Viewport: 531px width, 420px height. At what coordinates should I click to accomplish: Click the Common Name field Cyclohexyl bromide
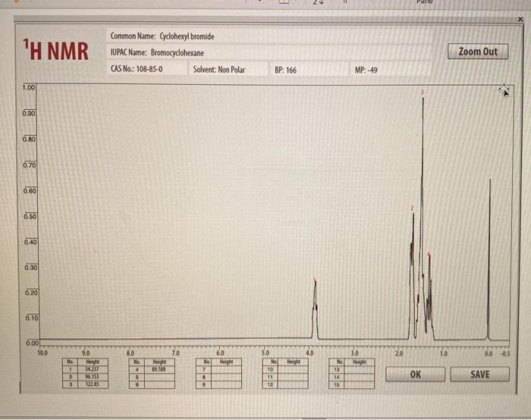pyautogui.click(x=269, y=36)
